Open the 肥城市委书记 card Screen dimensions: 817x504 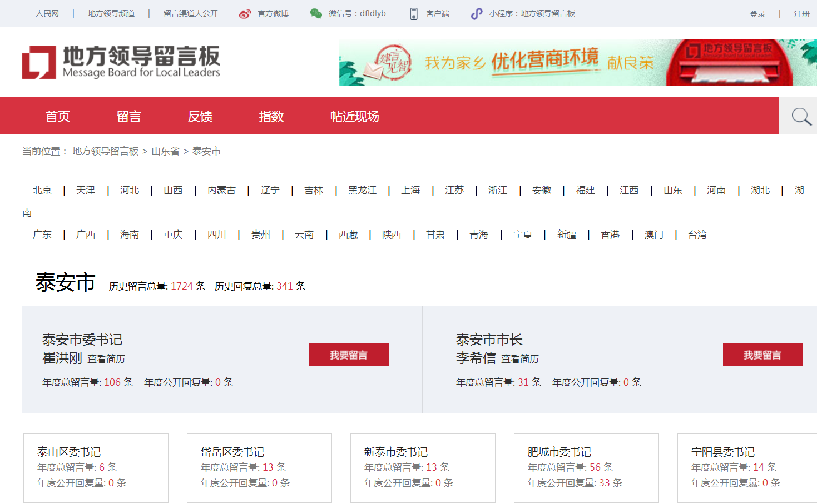pos(586,468)
